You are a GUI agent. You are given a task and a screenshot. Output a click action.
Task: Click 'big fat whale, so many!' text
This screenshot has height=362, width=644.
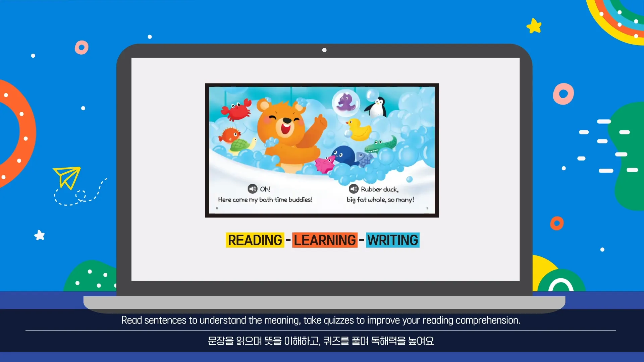tap(380, 200)
